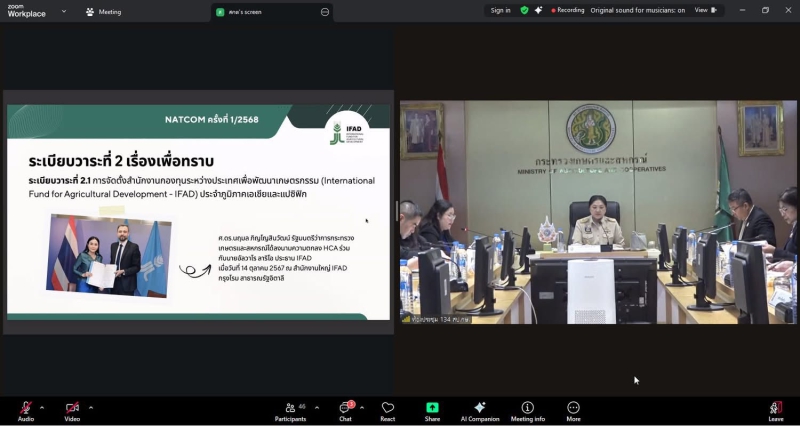Open the Chat panel

345,411
